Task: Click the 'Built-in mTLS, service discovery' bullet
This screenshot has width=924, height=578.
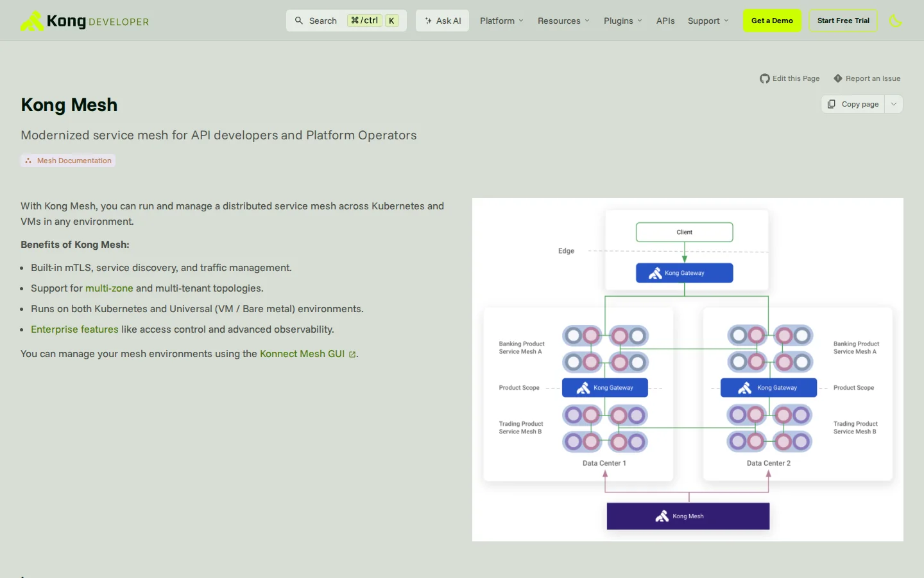Action: coord(161,268)
